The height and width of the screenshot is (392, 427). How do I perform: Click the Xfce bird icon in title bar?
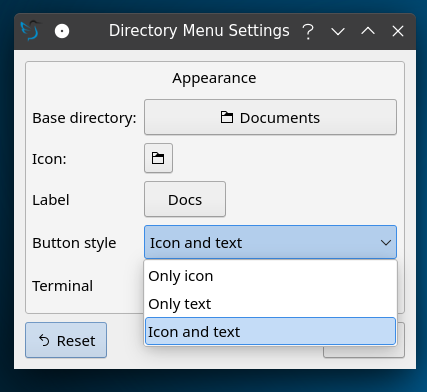[x=30, y=31]
